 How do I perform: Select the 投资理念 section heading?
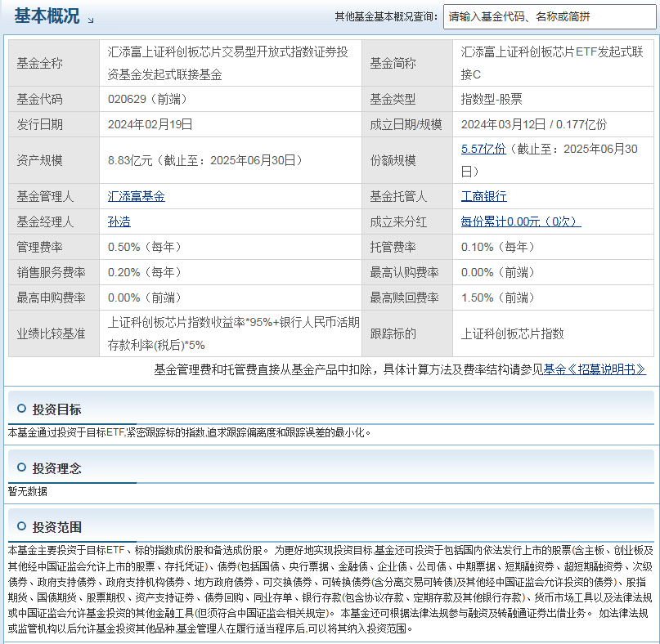[56, 468]
